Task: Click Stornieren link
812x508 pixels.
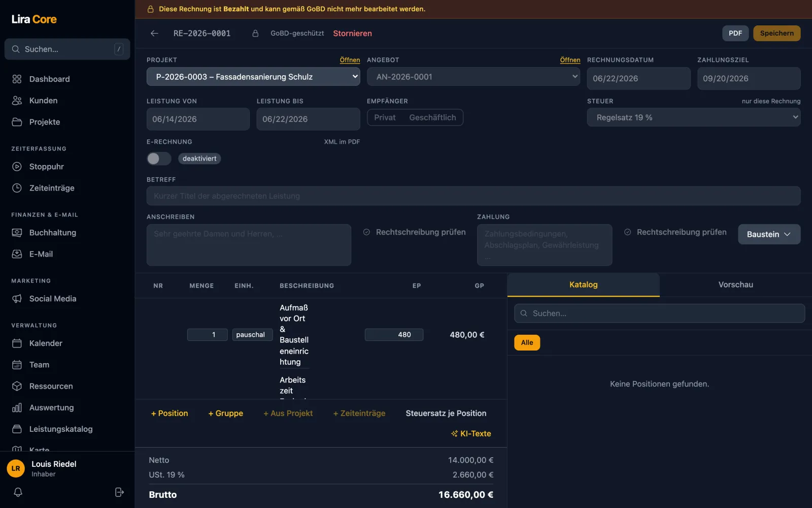Action: click(x=352, y=34)
